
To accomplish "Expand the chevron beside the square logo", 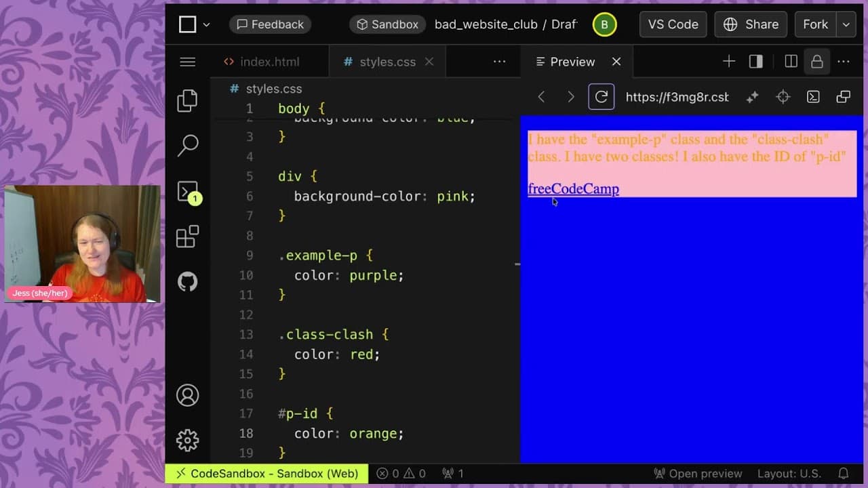I will tap(206, 24).
